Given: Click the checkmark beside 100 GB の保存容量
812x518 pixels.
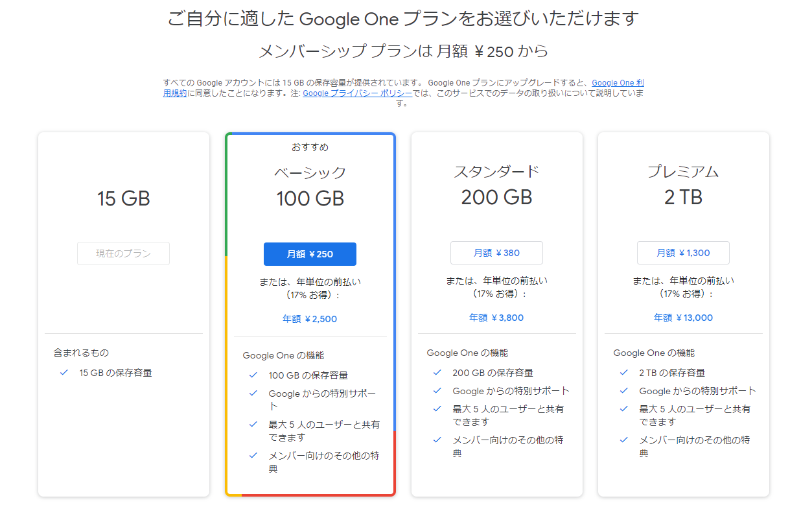Looking at the screenshot, I should pyautogui.click(x=253, y=375).
